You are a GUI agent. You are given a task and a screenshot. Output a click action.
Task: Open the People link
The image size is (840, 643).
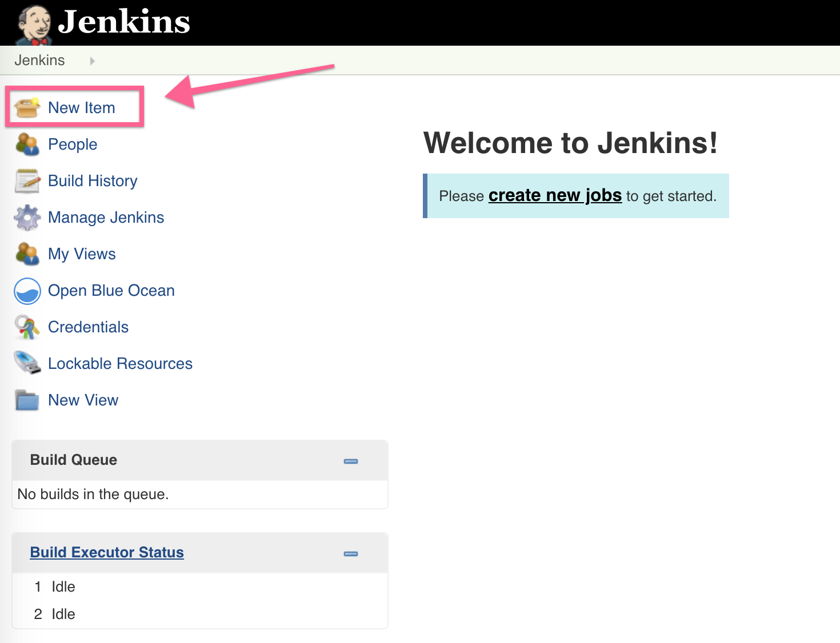tap(73, 144)
